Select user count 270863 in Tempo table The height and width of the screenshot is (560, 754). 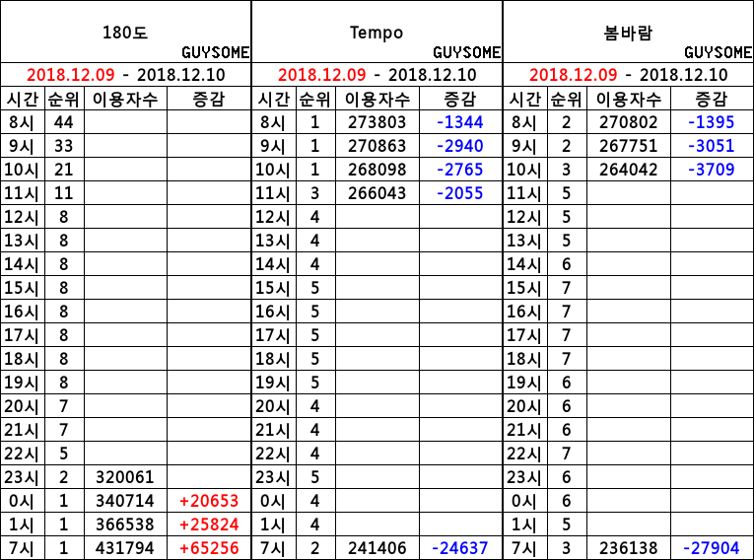click(x=377, y=146)
